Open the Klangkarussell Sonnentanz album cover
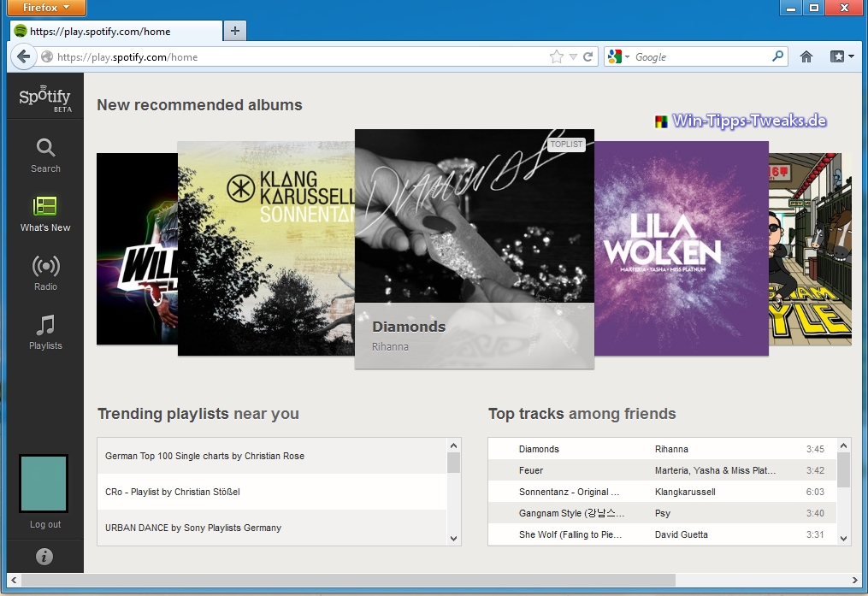This screenshot has height=596, width=868. [266, 249]
